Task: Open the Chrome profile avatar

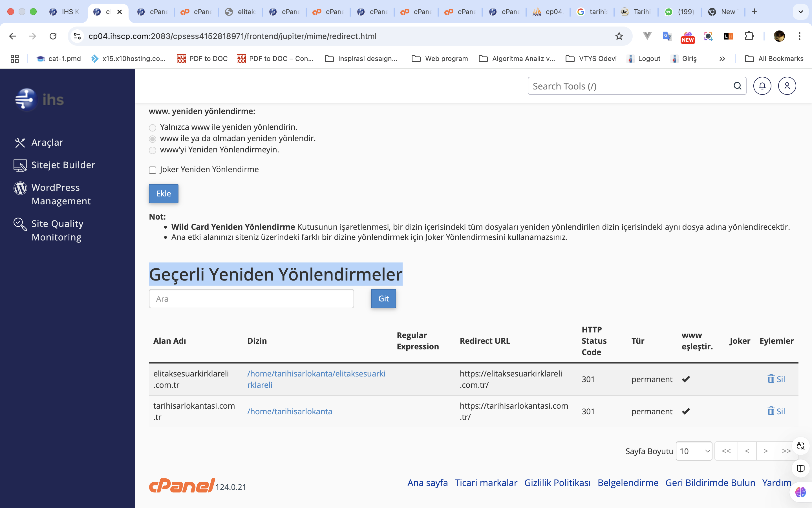Action: point(779,36)
